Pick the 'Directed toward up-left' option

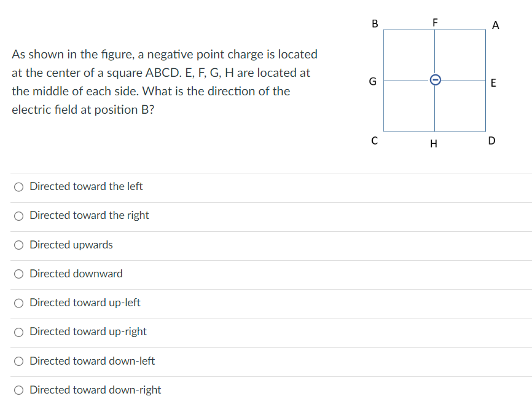tap(18, 303)
